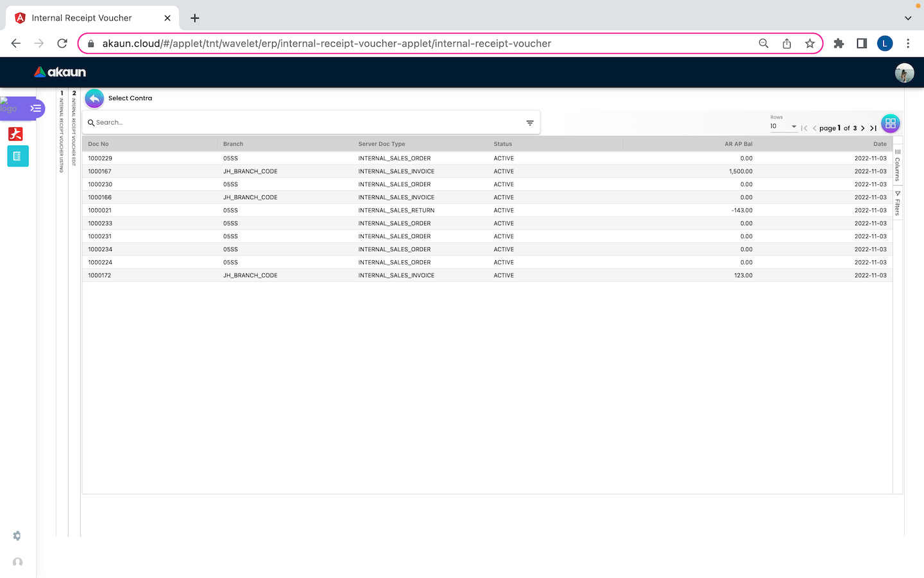The image size is (924, 578).
Task: Sort by the Branch column header
Action: click(x=233, y=144)
